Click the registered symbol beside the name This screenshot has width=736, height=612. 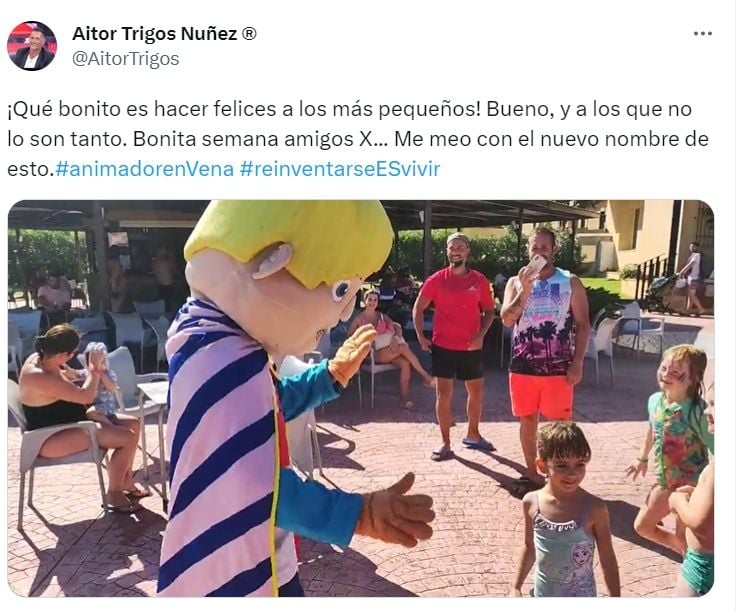tap(249, 34)
